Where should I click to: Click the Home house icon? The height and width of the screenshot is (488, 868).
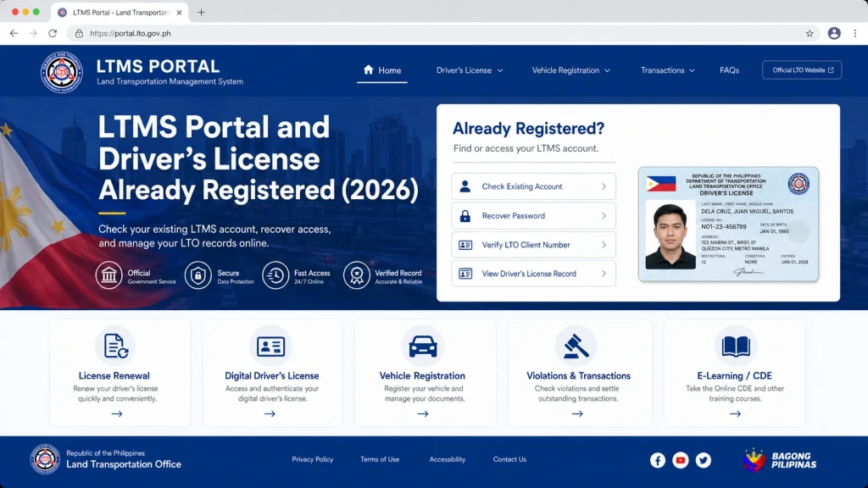pyautogui.click(x=369, y=69)
